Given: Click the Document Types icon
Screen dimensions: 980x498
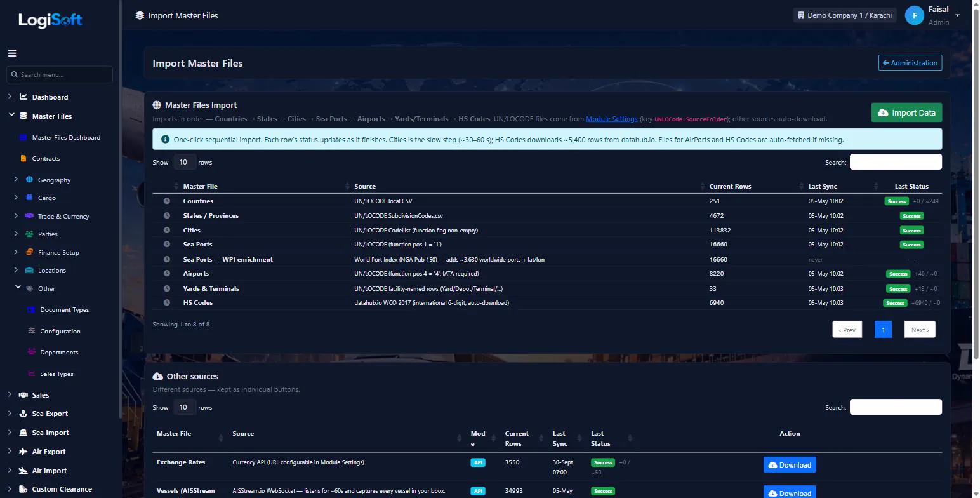Looking at the screenshot, I should [31, 310].
